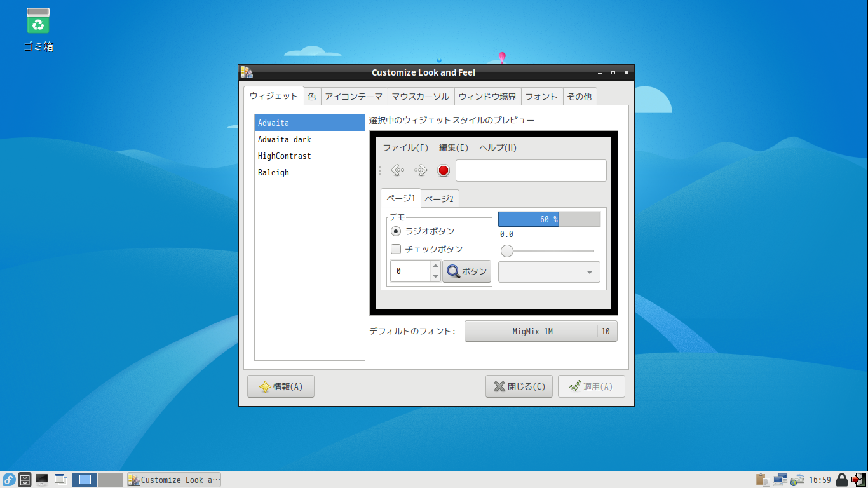Switch to the フォント tab
Viewport: 868px width, 488px height.
[x=541, y=97]
